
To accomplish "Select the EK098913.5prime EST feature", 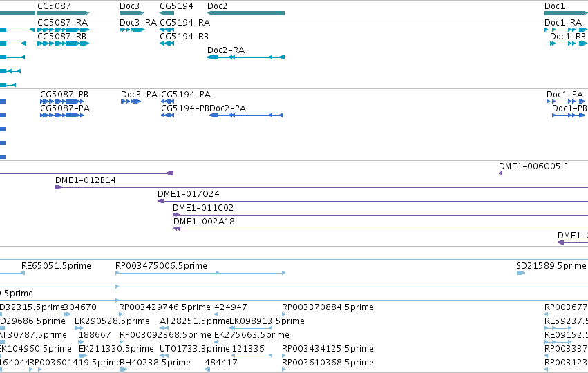I will pyautogui.click(x=251, y=328).
